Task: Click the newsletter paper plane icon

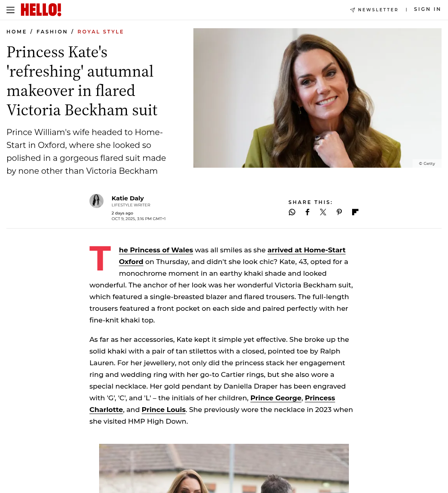Action: 353,10
